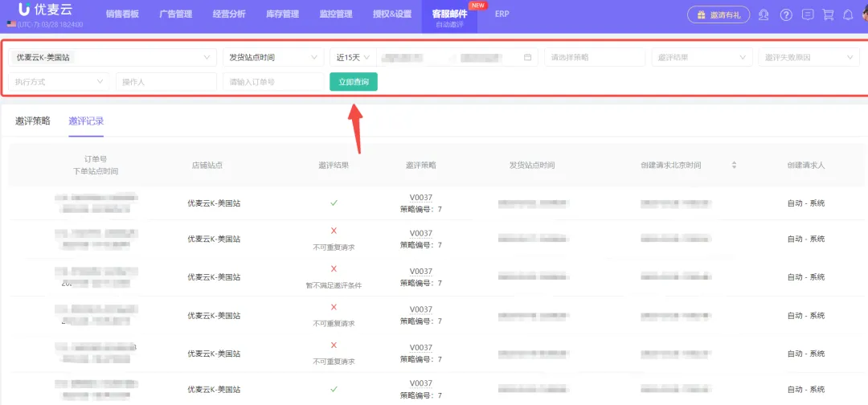Click the V0037 strategy link in first row

point(420,197)
